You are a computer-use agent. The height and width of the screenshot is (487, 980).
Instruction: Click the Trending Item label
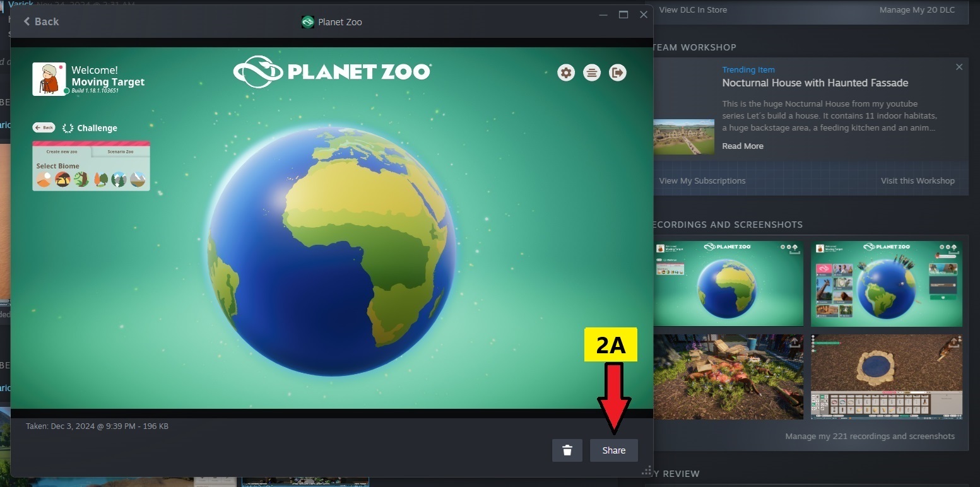748,70
